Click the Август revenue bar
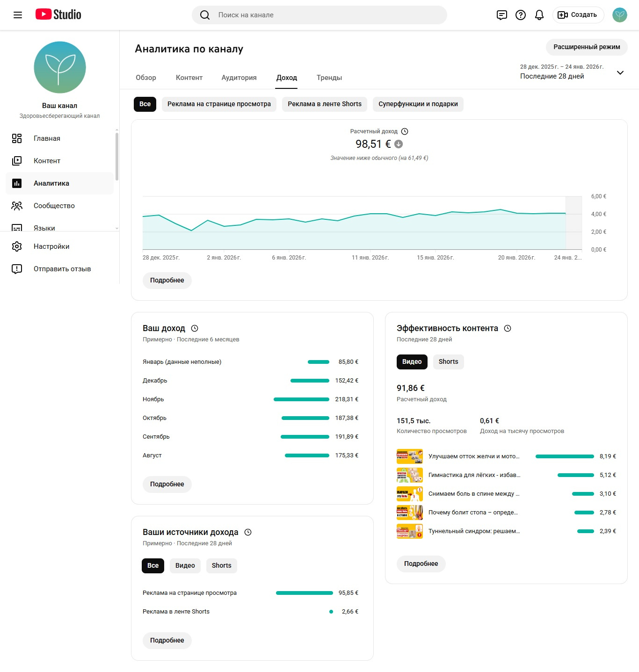Image resolution: width=639 pixels, height=672 pixels. click(x=307, y=455)
